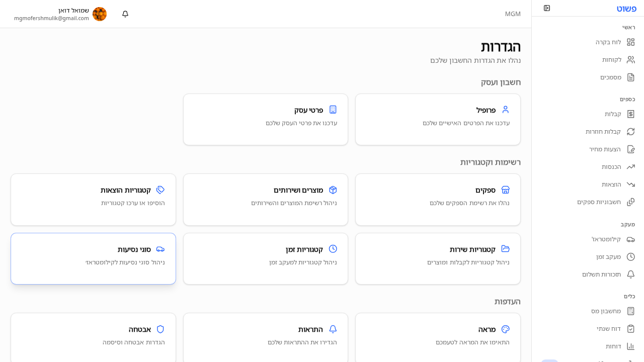Collapse the sidebar using the panel toggle icon
644x362 pixels.
(547, 8)
